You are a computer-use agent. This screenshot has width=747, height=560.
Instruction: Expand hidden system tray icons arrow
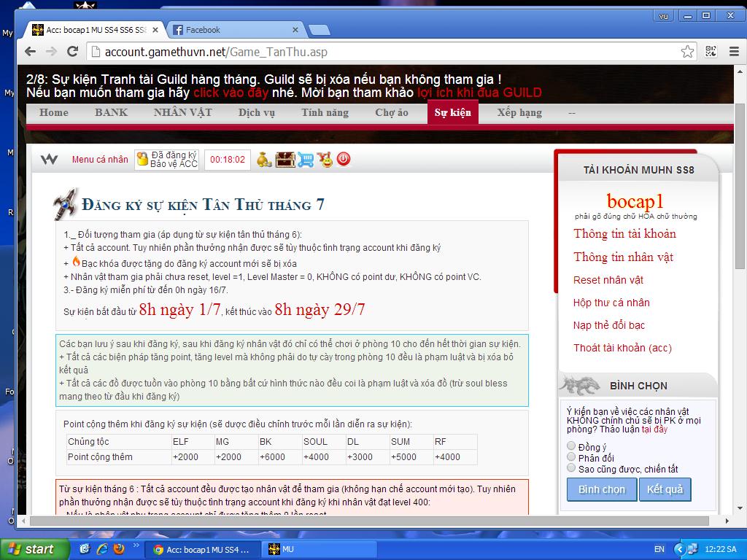(x=680, y=550)
